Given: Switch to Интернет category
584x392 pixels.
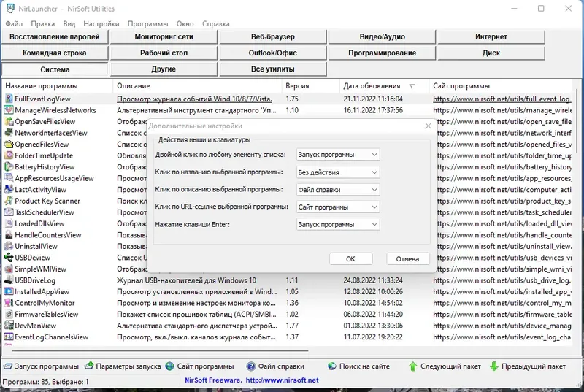Looking at the screenshot, I should tap(491, 36).
